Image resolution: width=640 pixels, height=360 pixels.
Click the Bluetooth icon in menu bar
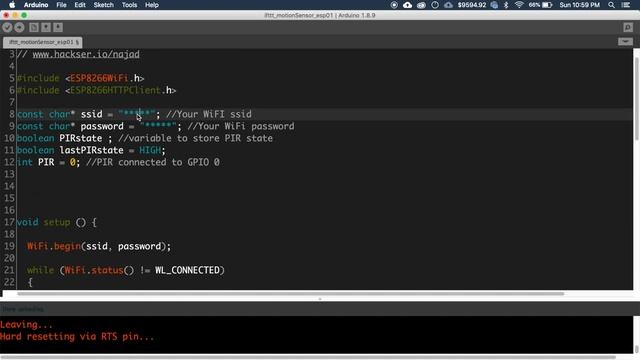(x=506, y=5)
